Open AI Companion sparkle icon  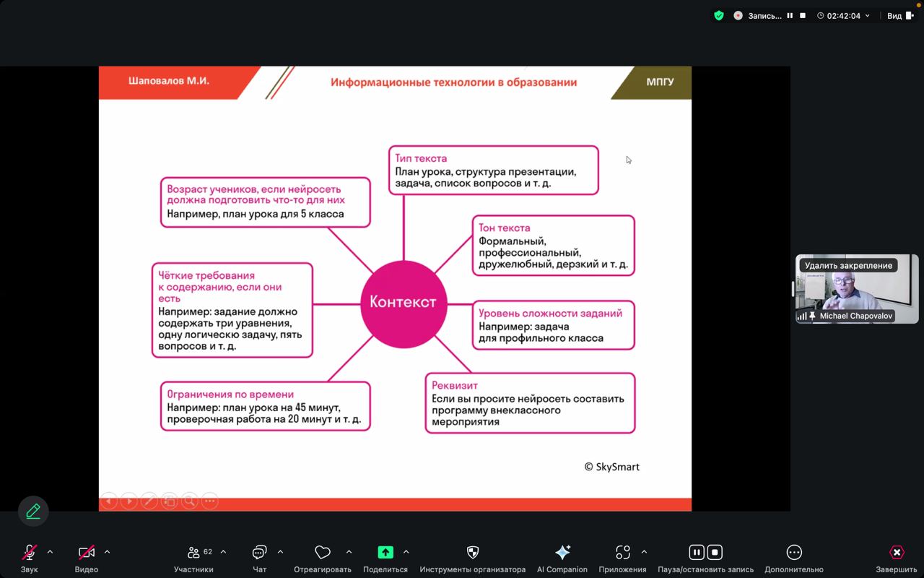click(562, 553)
